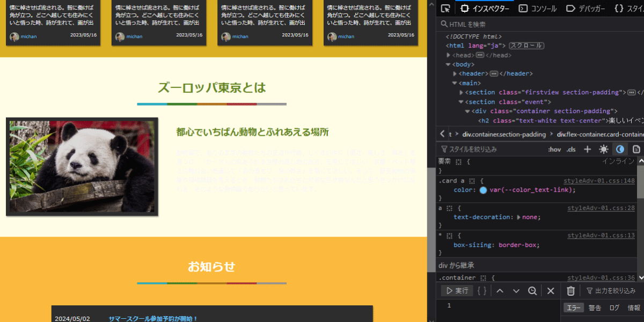
Task: Collapse the section class event node
Action: (x=461, y=102)
